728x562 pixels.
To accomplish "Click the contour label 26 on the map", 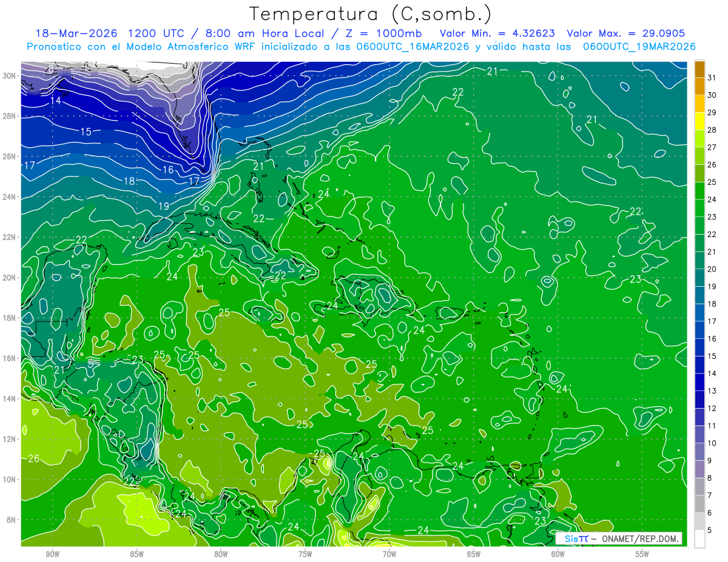I will pyautogui.click(x=34, y=458).
